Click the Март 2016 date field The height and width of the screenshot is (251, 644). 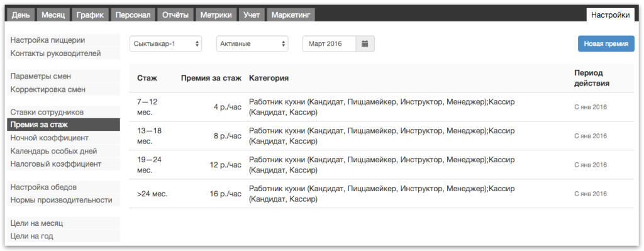coord(329,44)
